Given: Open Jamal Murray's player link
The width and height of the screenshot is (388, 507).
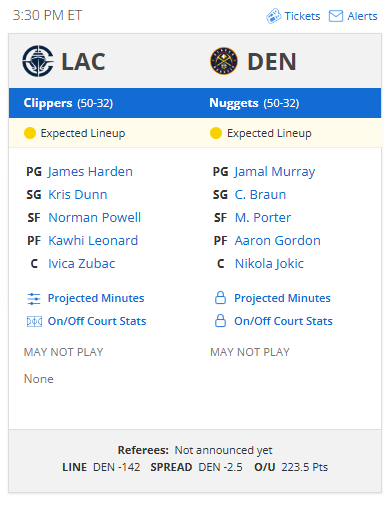Looking at the screenshot, I should 275,172.
